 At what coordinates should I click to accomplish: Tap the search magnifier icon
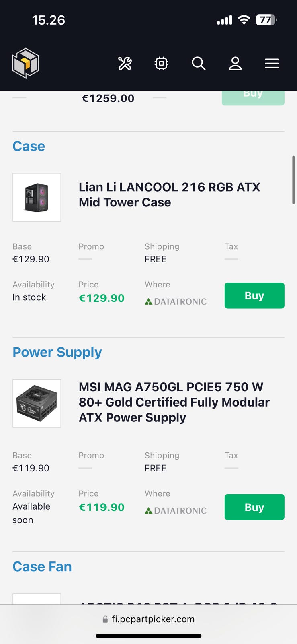[199, 63]
